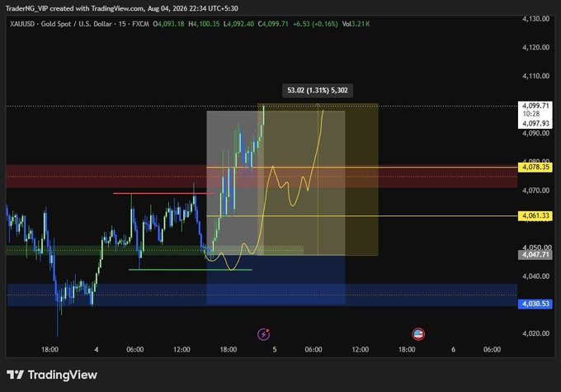Click the 4,030.53 blue price label
This screenshot has height=392, width=561.
pyautogui.click(x=535, y=304)
